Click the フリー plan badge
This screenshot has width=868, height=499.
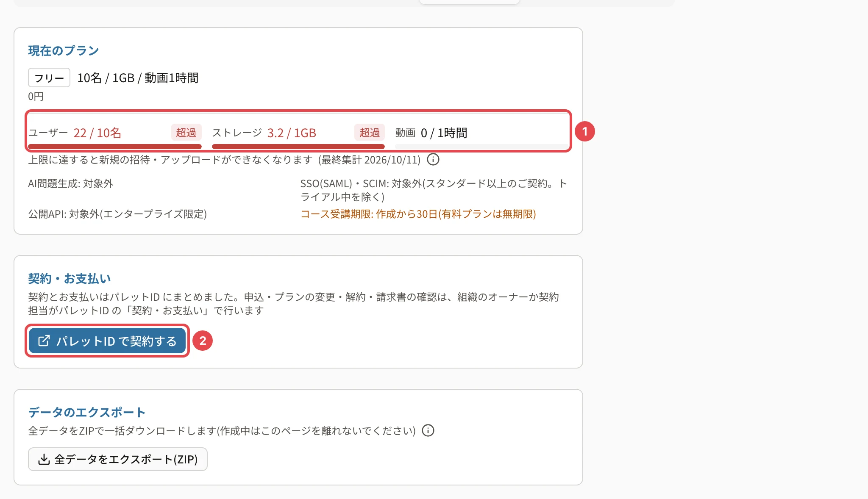49,78
